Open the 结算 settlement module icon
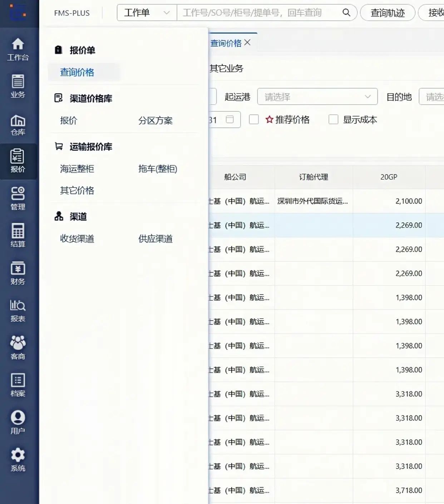This screenshot has width=444, height=504. tap(18, 236)
